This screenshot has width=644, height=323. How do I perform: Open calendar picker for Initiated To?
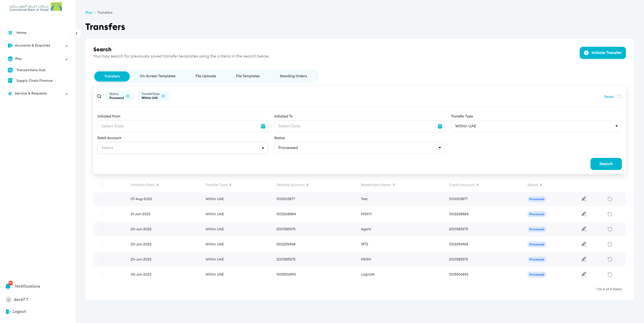point(440,126)
